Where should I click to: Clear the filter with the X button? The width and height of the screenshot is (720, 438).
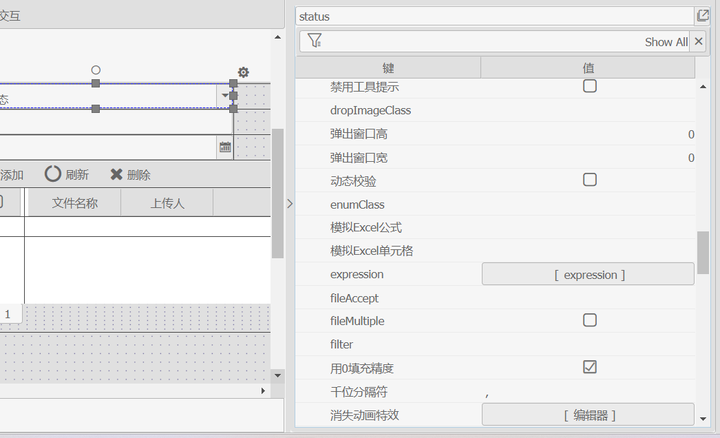(699, 41)
